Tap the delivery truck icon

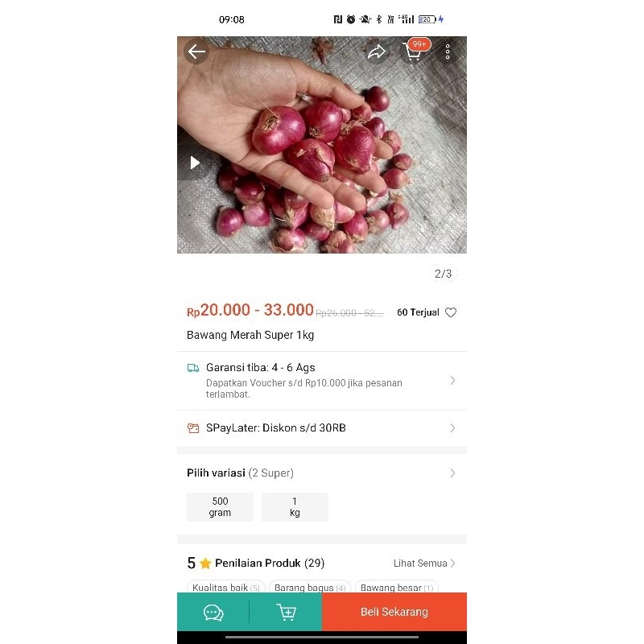tap(193, 368)
